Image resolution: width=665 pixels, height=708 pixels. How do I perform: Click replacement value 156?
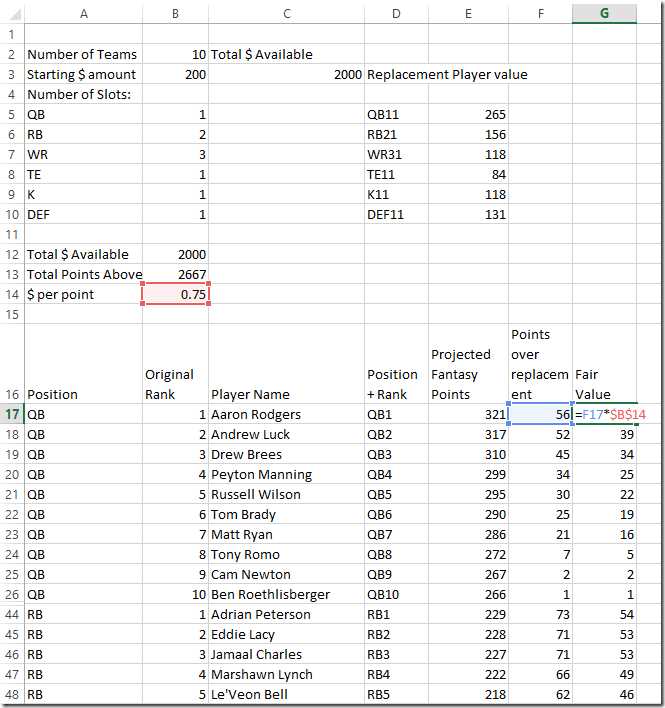coord(468,135)
